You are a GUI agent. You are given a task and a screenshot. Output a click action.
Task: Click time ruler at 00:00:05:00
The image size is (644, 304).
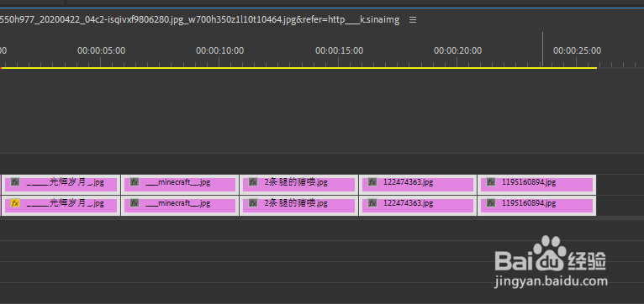tap(102, 51)
